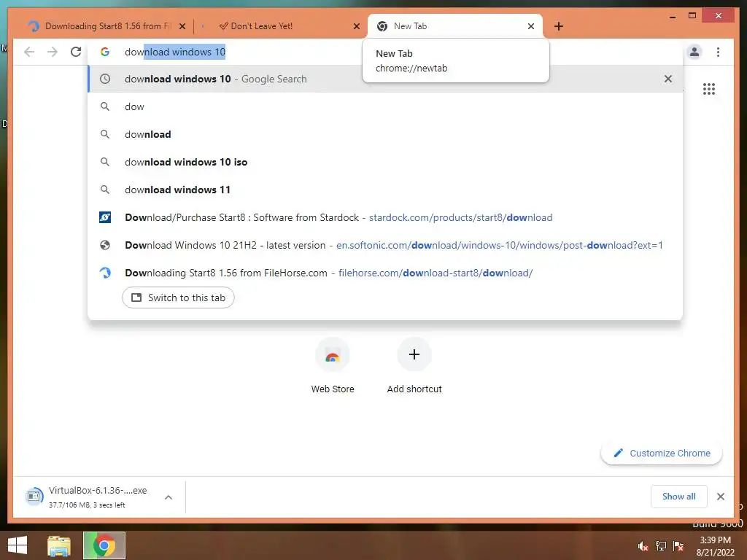Open the Google apps grid icon
Screen dimensions: 747x560
coord(709,89)
